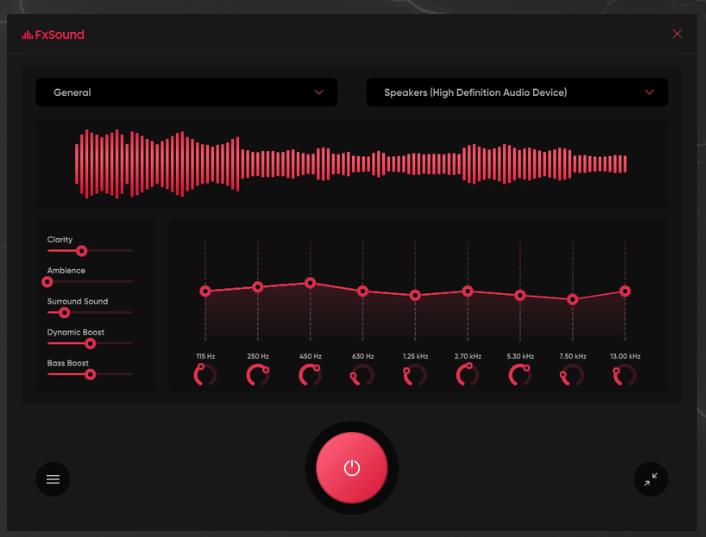Click the 2.70 kHz frequency knob
706x537 pixels.
click(467, 375)
